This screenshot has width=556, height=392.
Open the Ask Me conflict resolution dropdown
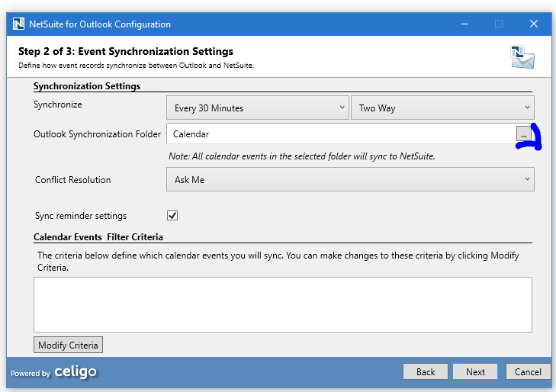[x=350, y=179]
